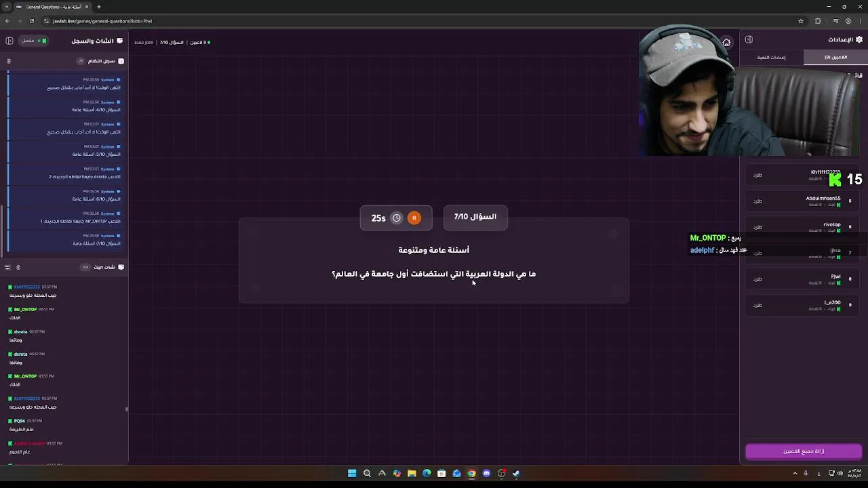Switch to the إعدادات اللعبة game settings tab
Image resolution: width=868 pixels, height=488 pixels.
pyautogui.click(x=772, y=57)
